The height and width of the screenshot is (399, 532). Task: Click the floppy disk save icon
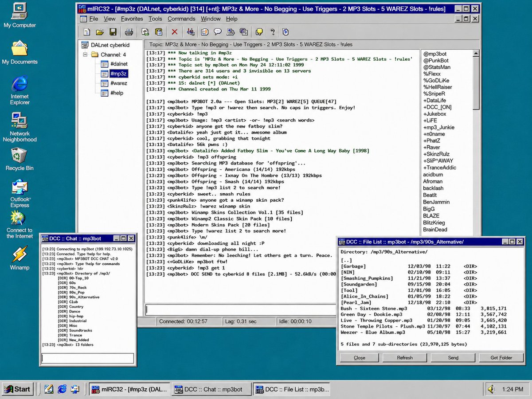pyautogui.click(x=113, y=32)
